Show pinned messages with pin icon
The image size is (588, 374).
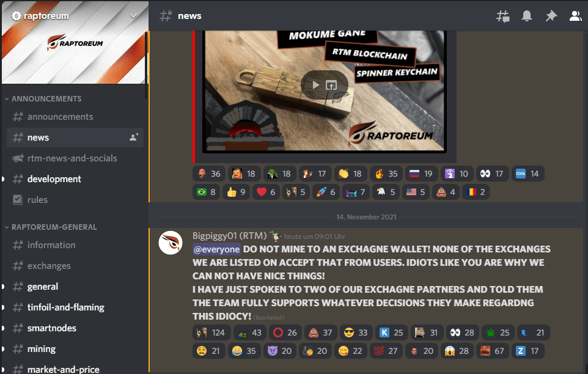point(551,16)
